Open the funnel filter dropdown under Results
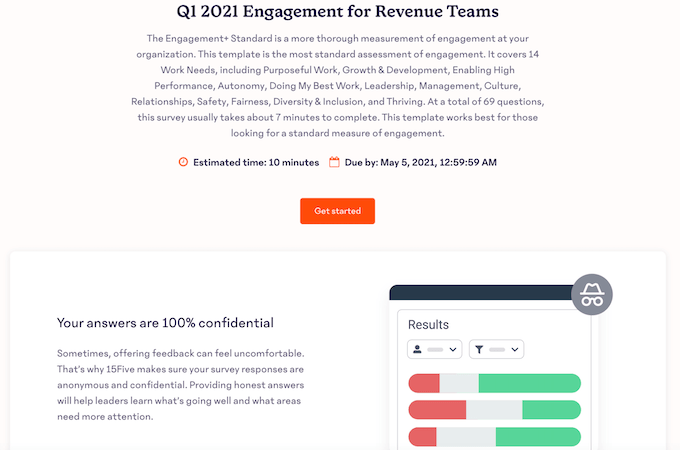 497,349
